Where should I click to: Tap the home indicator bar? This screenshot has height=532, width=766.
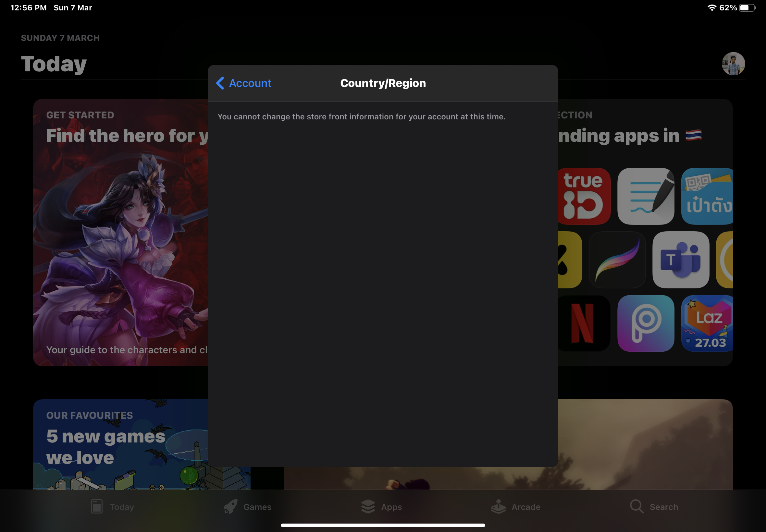(383, 525)
